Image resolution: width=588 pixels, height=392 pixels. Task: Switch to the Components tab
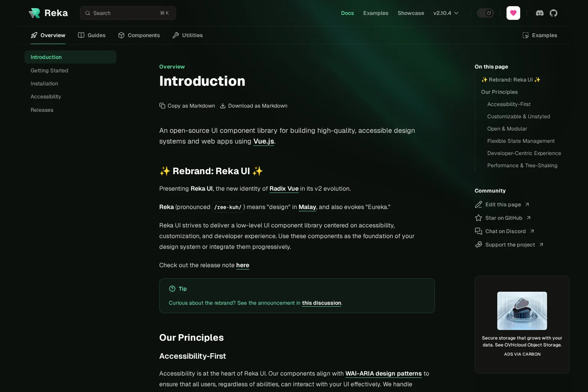click(x=139, y=35)
